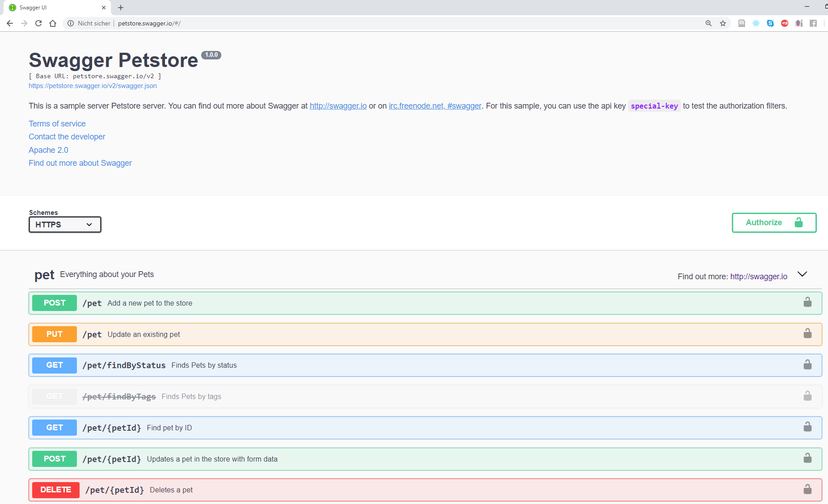Click the green POST badge for /pet
The width and height of the screenshot is (828, 504).
pyautogui.click(x=55, y=303)
